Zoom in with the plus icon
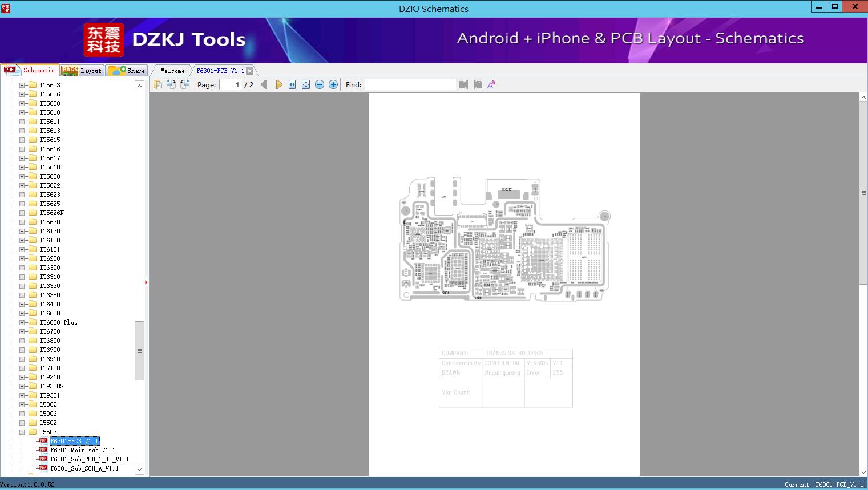This screenshot has height=490, width=868. [333, 84]
